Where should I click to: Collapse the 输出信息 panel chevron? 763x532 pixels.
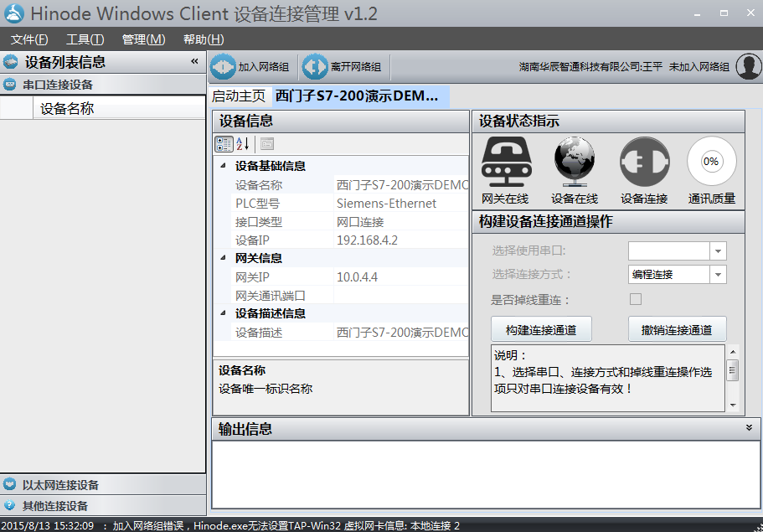point(749,427)
